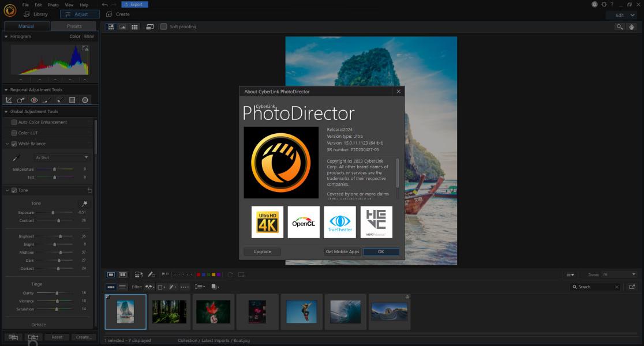Switch histogram to B&W mode
Viewport: 644px width, 346px height.
(89, 36)
